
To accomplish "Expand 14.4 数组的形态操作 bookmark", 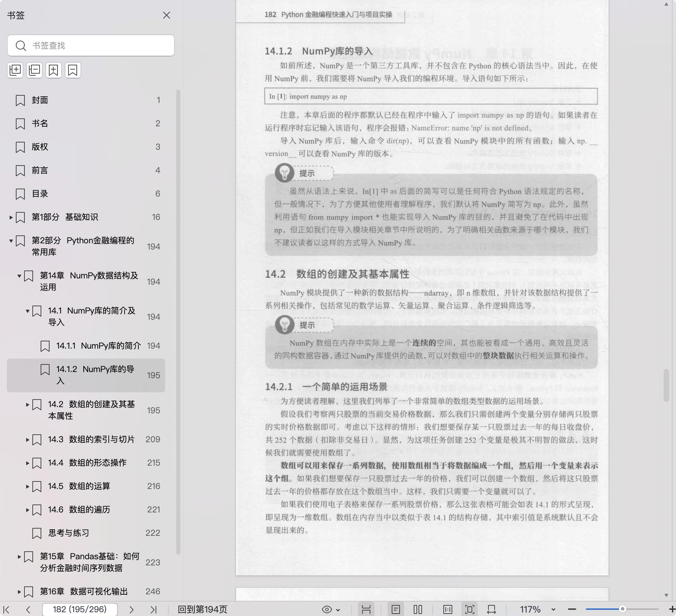I will point(28,463).
